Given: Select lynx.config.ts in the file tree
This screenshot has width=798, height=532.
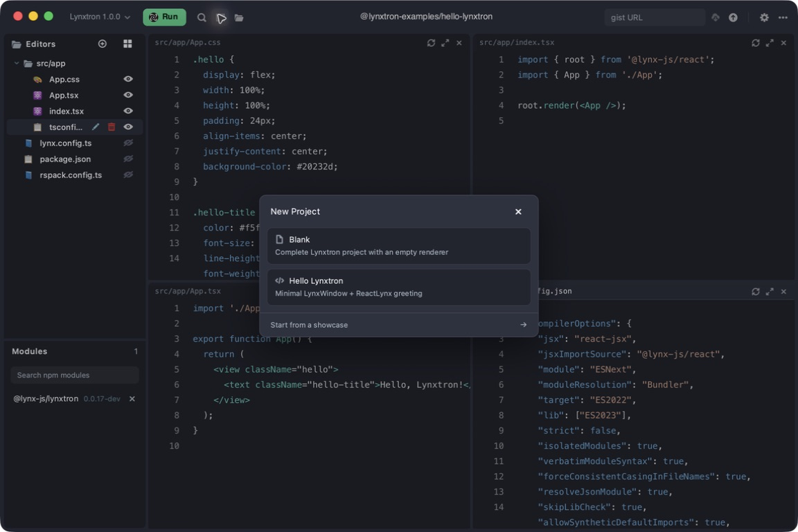Looking at the screenshot, I should [66, 143].
